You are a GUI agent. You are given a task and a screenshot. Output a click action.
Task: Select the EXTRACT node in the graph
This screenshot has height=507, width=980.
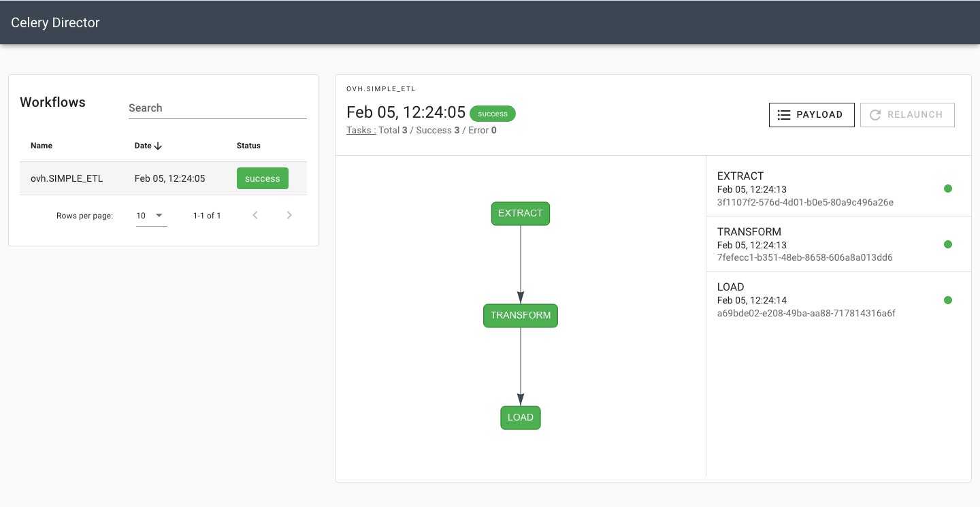pos(521,213)
